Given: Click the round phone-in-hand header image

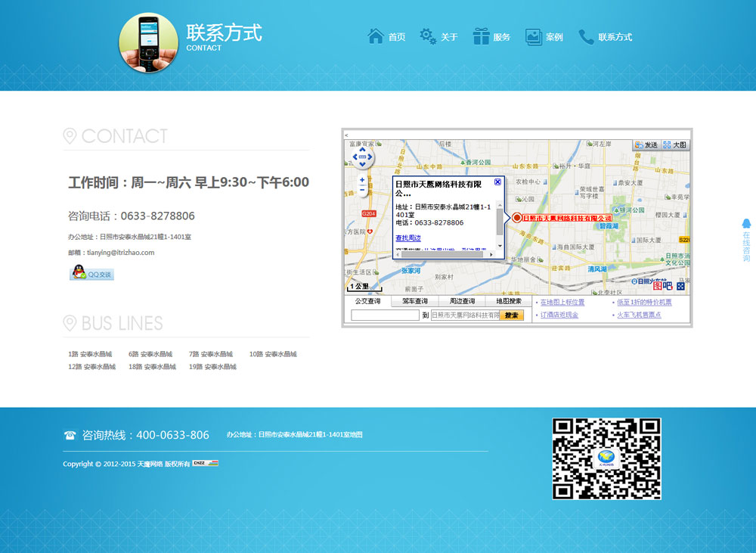Looking at the screenshot, I should (x=148, y=43).
